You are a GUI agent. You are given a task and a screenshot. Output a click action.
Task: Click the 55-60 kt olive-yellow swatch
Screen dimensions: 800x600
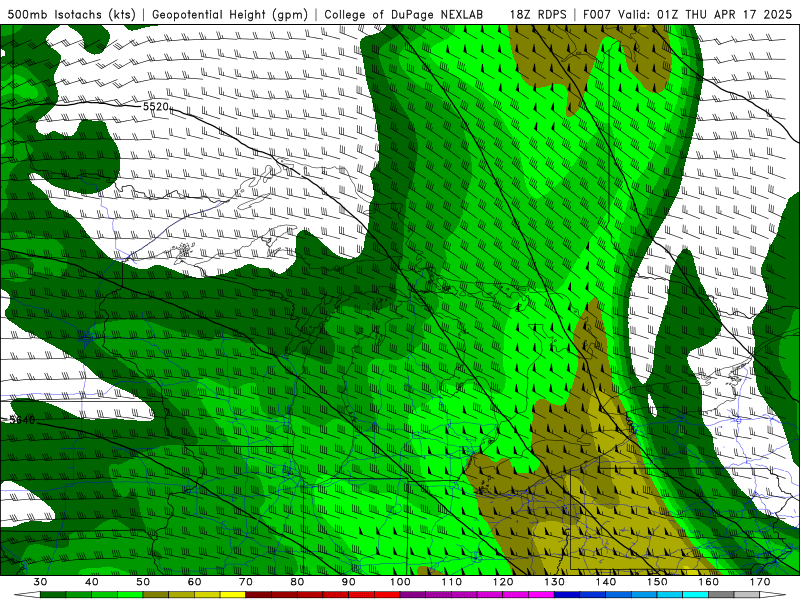(182, 595)
